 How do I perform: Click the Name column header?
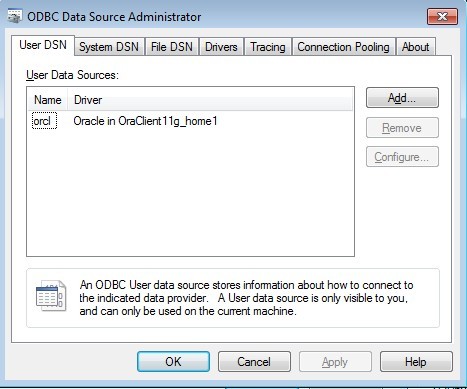tap(48, 100)
